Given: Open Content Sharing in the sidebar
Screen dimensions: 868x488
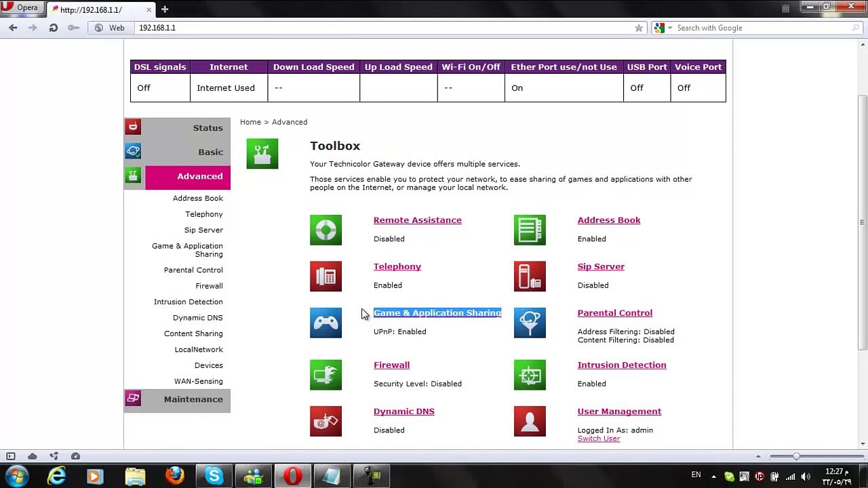Looking at the screenshot, I should point(193,333).
